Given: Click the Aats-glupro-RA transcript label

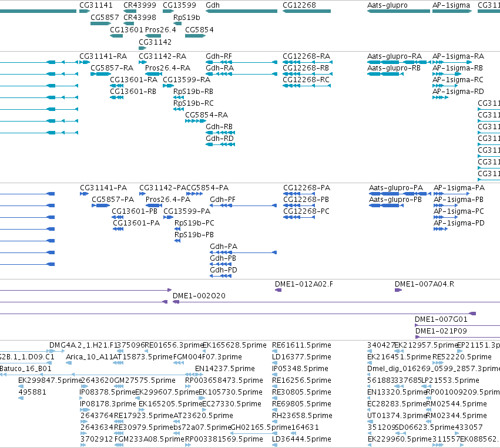Looking at the screenshot, I should pos(394,56).
